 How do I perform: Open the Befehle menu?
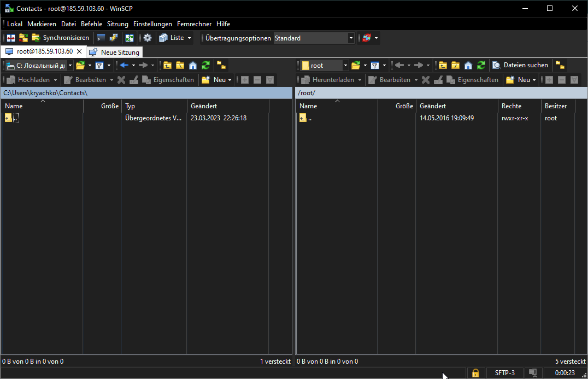(x=91, y=24)
